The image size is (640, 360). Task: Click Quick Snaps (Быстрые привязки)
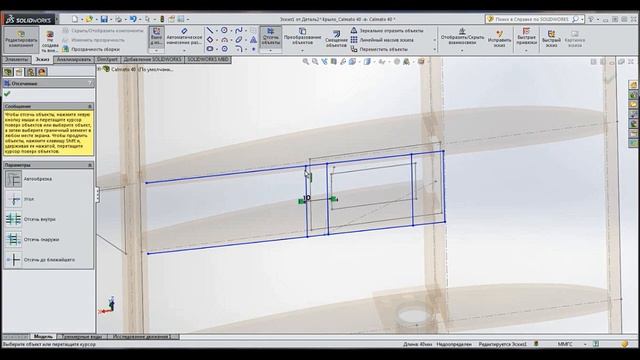526,36
